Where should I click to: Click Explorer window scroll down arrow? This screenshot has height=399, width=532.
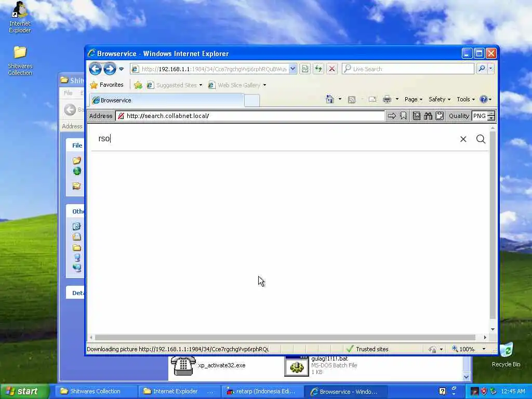click(467, 377)
